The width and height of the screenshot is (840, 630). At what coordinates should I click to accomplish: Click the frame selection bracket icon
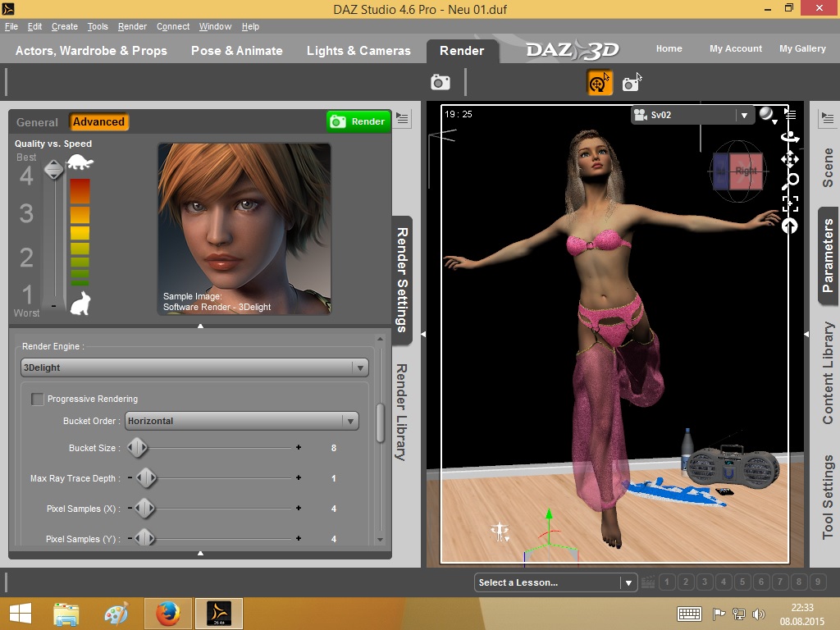pos(790,203)
